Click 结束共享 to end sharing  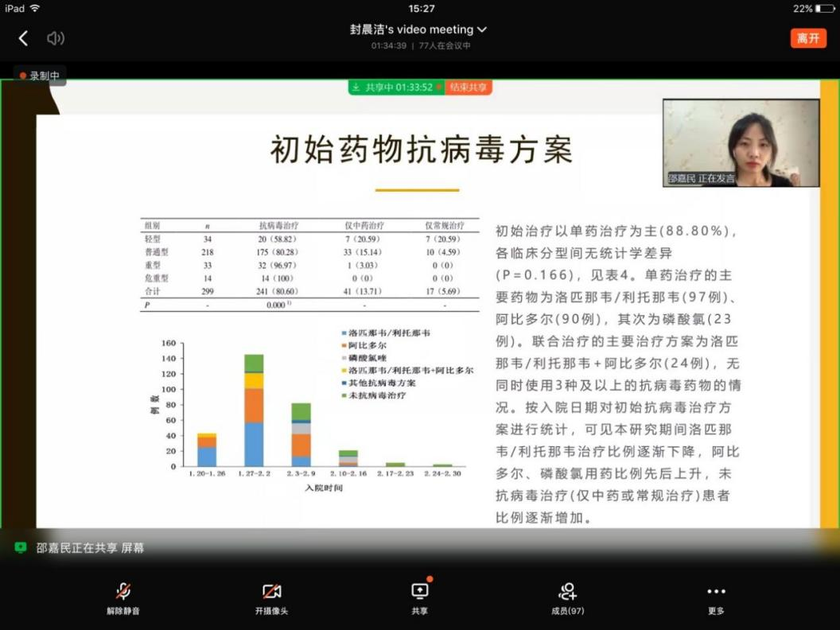468,87
